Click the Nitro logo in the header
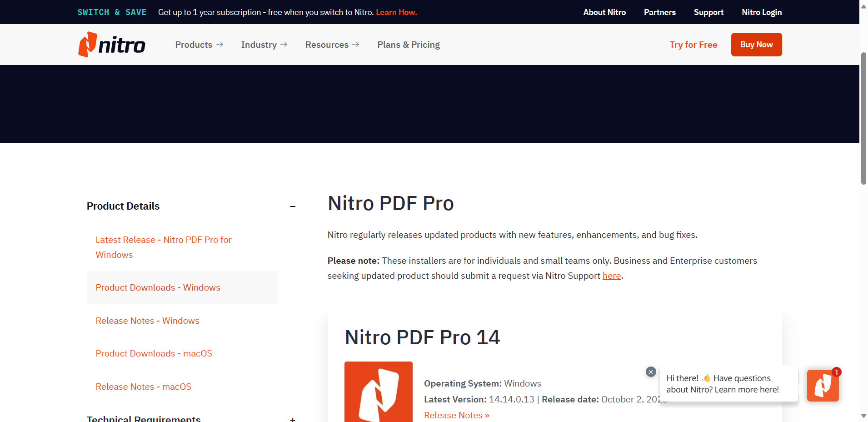 pyautogui.click(x=112, y=45)
